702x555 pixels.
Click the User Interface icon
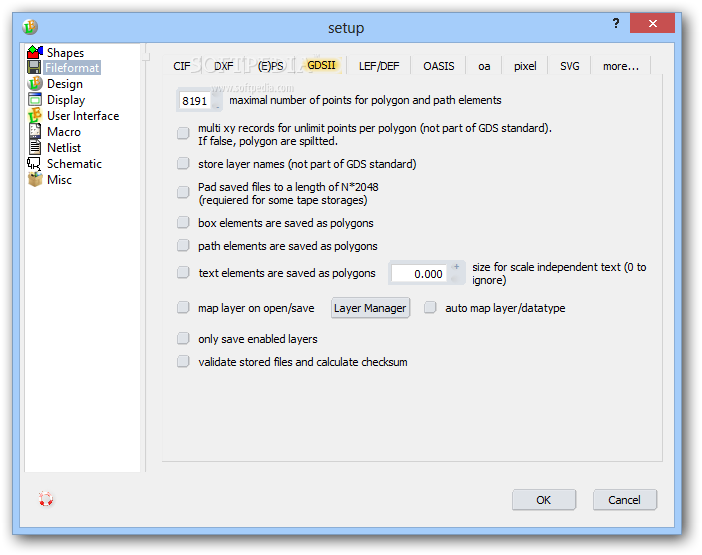tap(34, 115)
